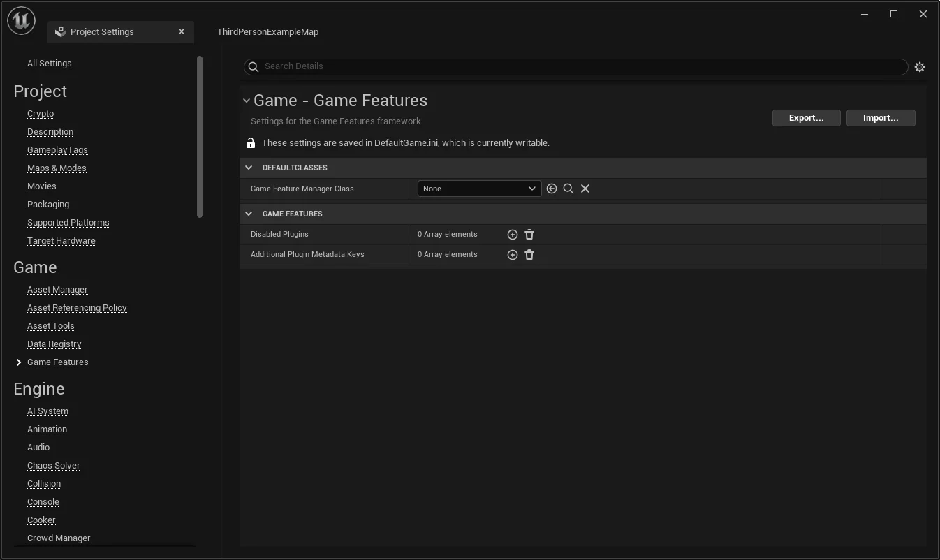Collapse the DEFAULTCLASSES section

coord(249,168)
